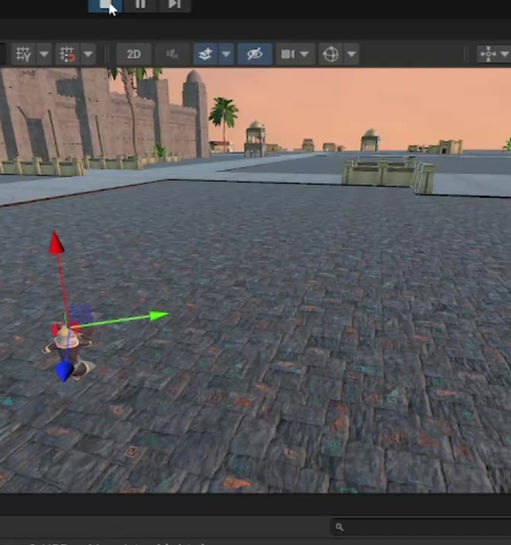This screenshot has width=511, height=545.
Task: Open the gizmos dropdown arrow
Action: (x=351, y=54)
